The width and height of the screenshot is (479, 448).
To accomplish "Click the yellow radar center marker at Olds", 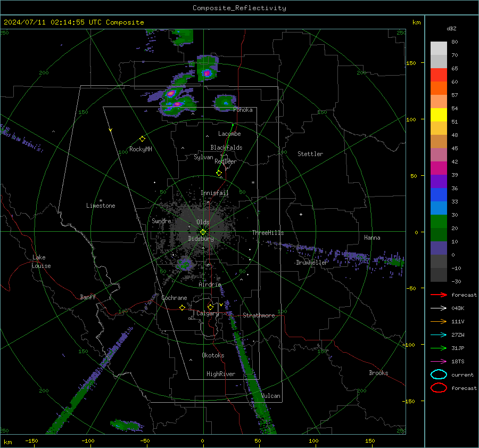I will tap(203, 232).
